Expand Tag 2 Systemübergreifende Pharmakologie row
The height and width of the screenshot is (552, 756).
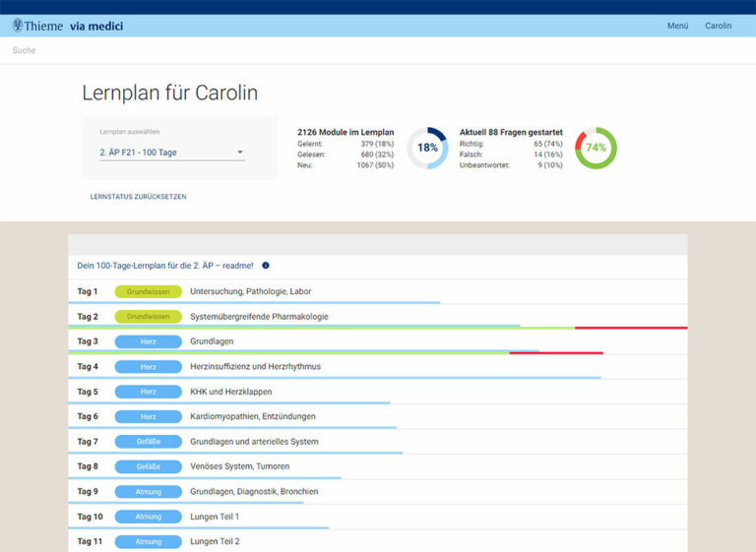(378, 317)
